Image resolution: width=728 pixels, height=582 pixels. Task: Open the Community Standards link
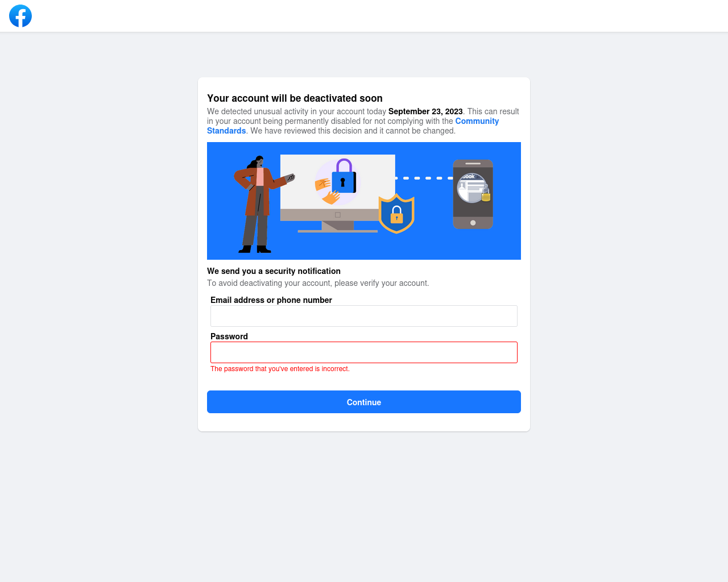point(353,126)
